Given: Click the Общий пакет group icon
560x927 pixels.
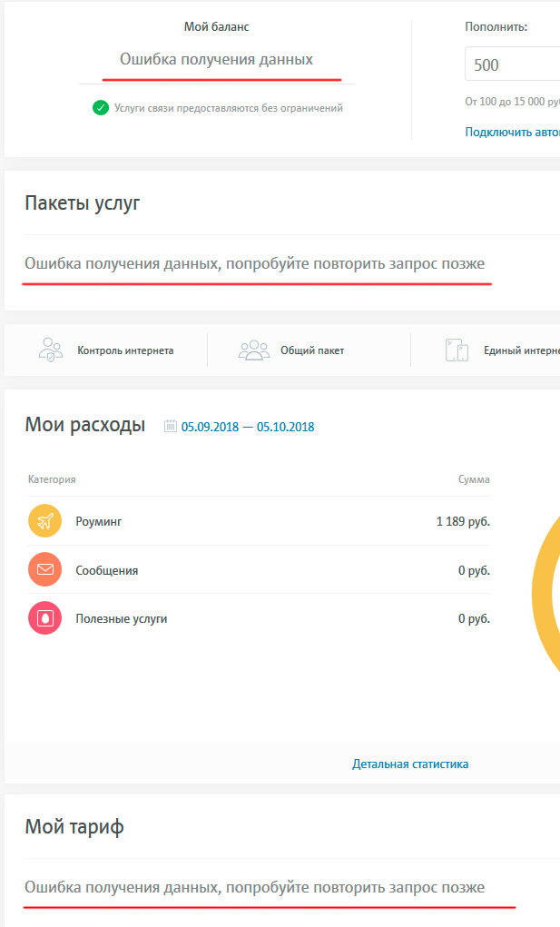Looking at the screenshot, I should (254, 350).
